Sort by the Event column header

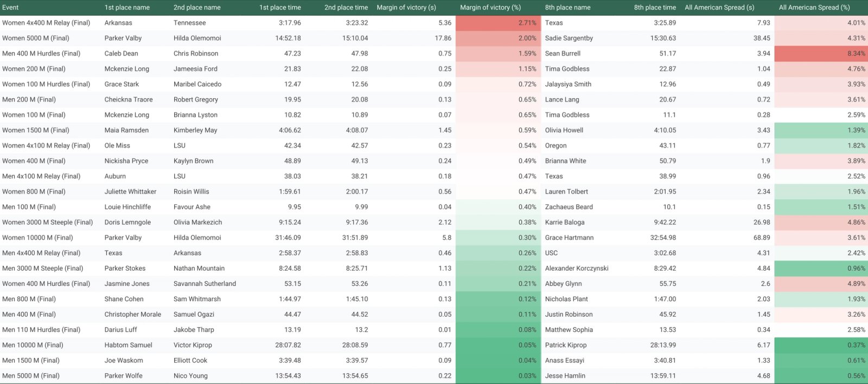[x=10, y=8]
